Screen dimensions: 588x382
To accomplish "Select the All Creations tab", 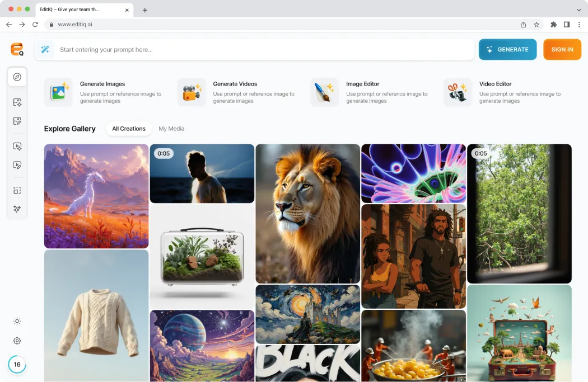I will click(x=129, y=129).
